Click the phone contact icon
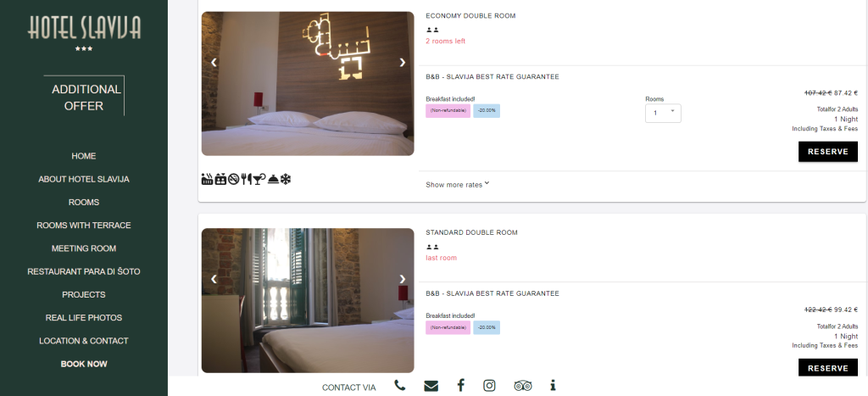Viewport: 868px width, 396px height. coord(400,386)
